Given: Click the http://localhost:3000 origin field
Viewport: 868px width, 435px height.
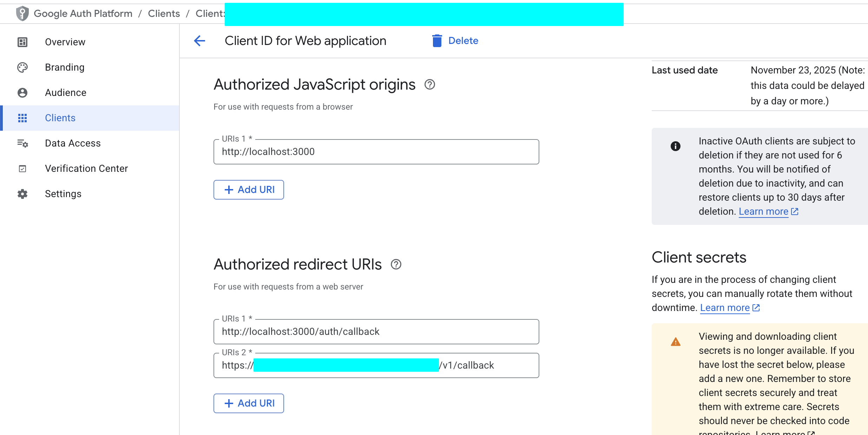Looking at the screenshot, I should click(376, 152).
